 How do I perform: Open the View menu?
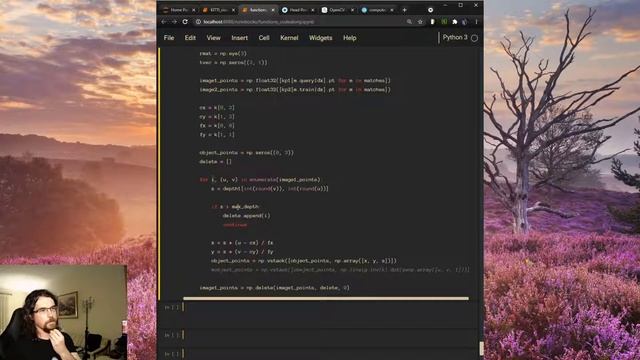[213, 38]
